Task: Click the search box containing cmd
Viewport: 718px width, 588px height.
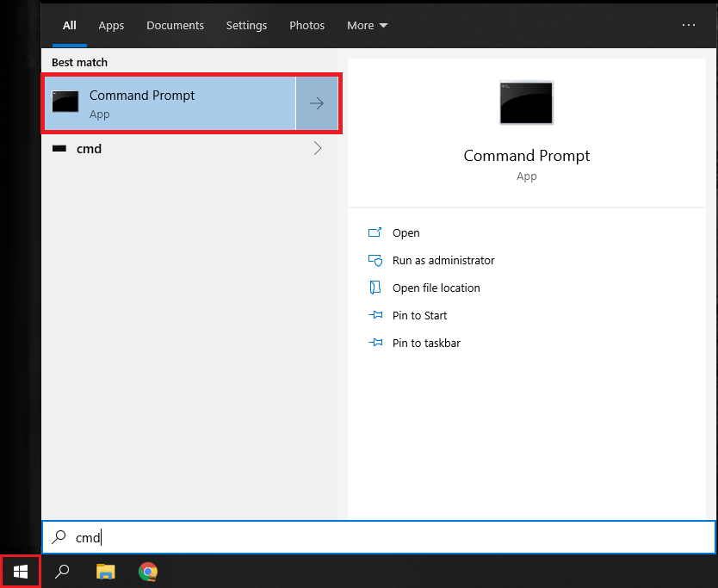Action: pyautogui.click(x=379, y=537)
